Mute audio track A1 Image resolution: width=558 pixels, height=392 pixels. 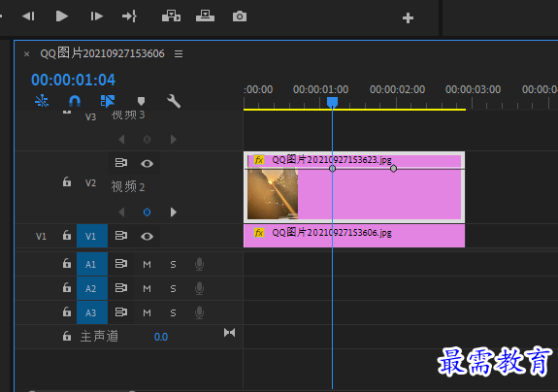(147, 264)
